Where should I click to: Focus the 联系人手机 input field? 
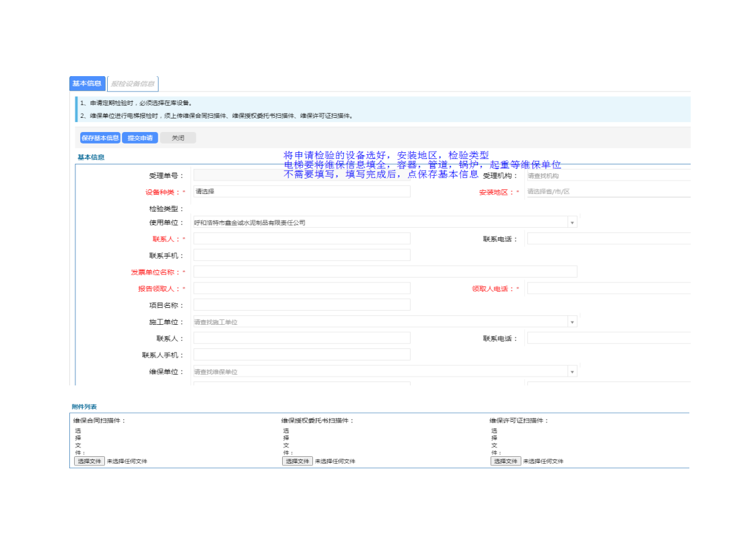(302, 354)
